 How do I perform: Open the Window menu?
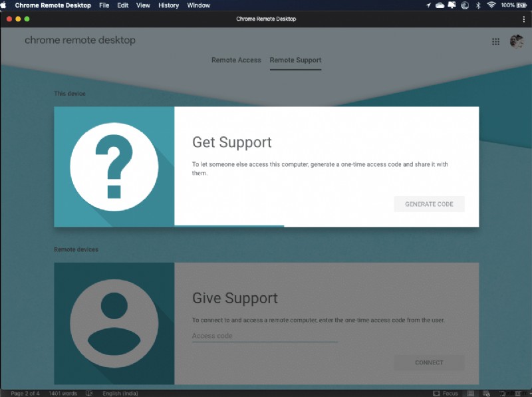[198, 5]
